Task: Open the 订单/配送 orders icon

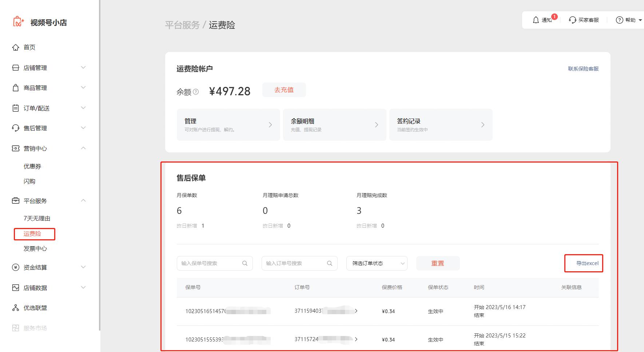Action: point(15,108)
